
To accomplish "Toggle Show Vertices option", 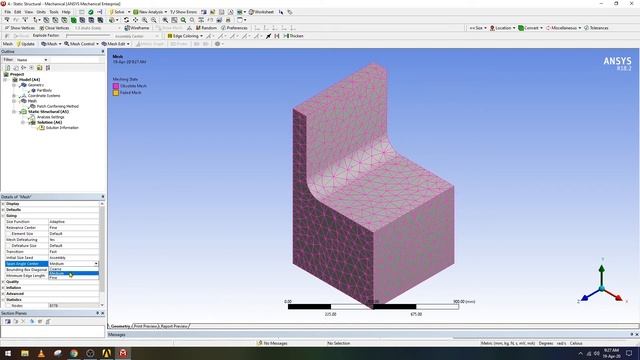I will [x=20, y=28].
